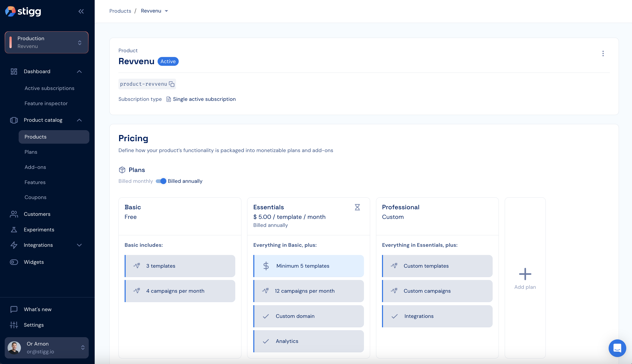
Task: Open the Professional plan card title
Action: (x=401, y=207)
